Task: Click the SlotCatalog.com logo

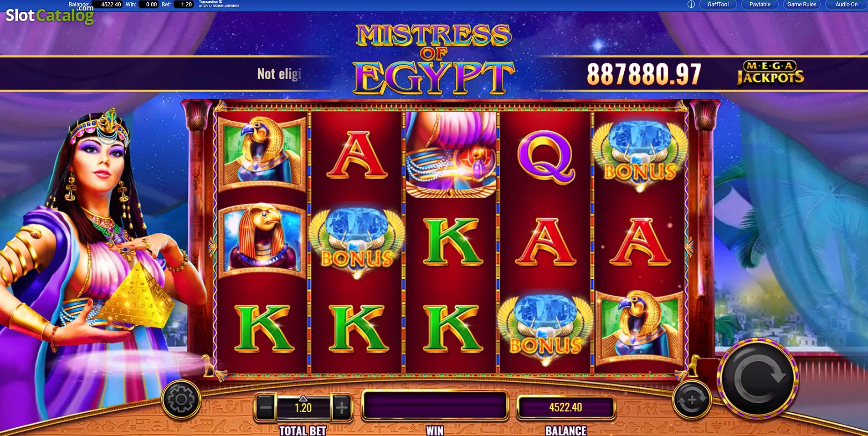Action: pos(50,15)
